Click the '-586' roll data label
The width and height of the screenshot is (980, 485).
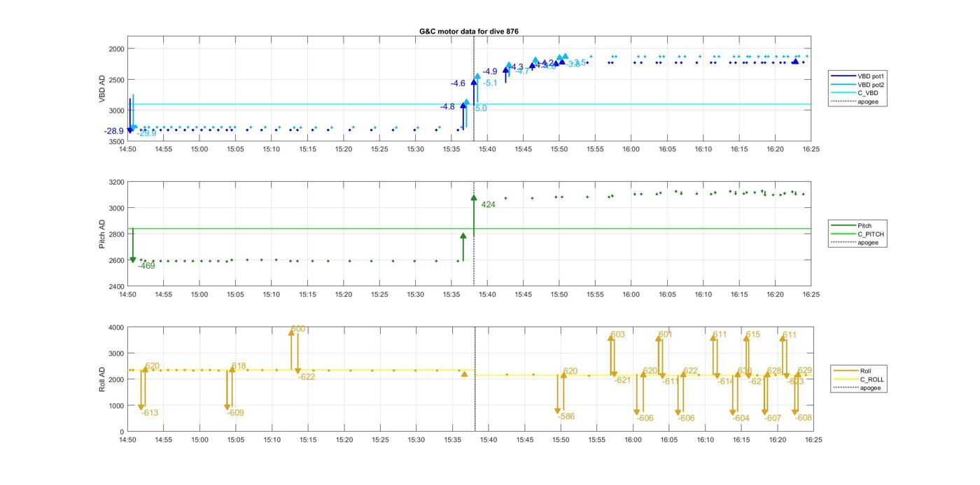point(566,416)
